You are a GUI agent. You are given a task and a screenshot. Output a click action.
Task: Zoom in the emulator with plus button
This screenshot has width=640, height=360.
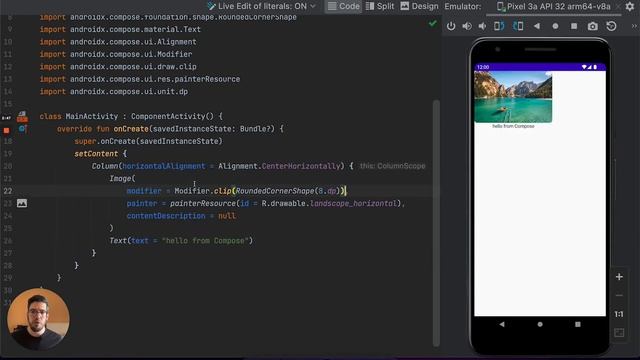pyautogui.click(x=619, y=277)
